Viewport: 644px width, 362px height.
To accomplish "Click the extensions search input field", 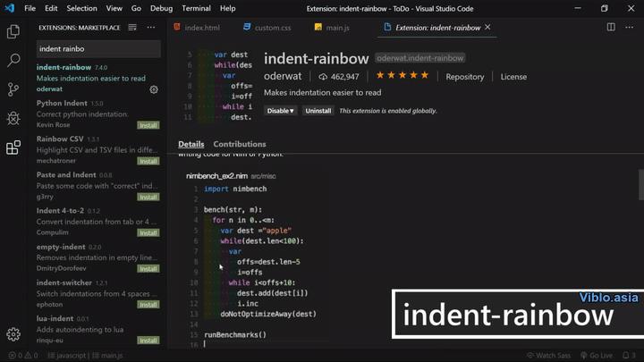I will click(98, 49).
